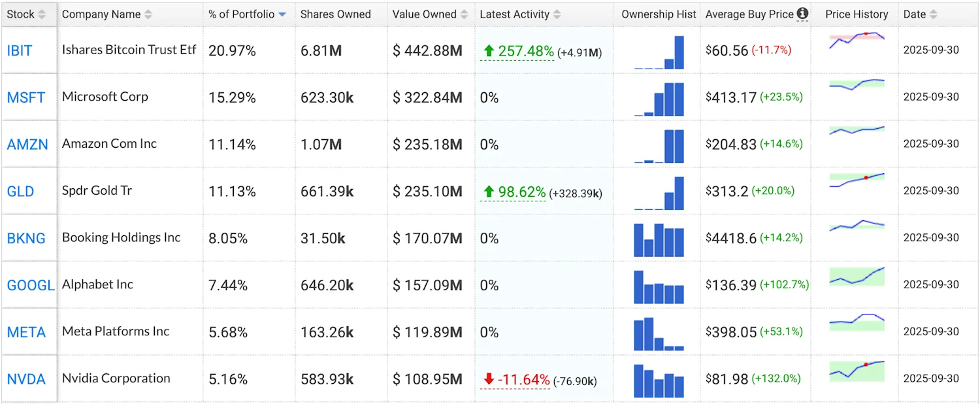Image resolution: width=980 pixels, height=404 pixels.
Task: Click the red dot marker on GLD's sparkline
Action: (x=866, y=177)
